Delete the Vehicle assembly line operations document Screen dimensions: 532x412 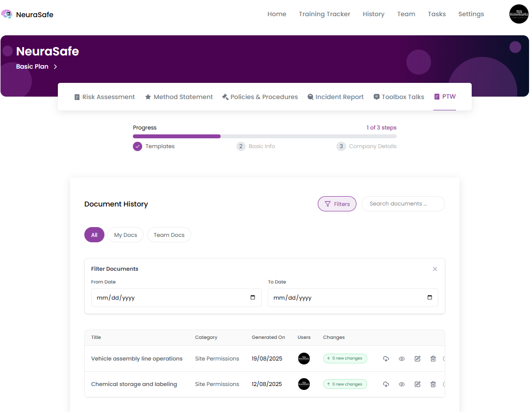(433, 359)
